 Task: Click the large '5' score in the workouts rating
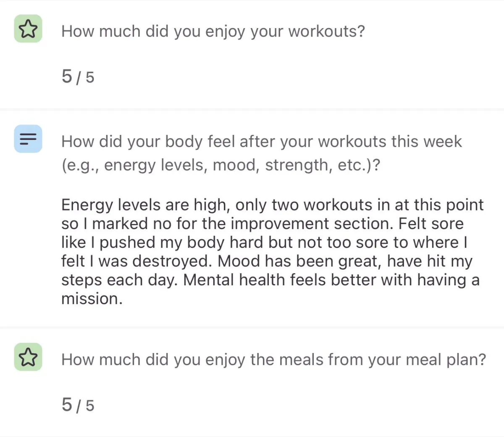67,76
